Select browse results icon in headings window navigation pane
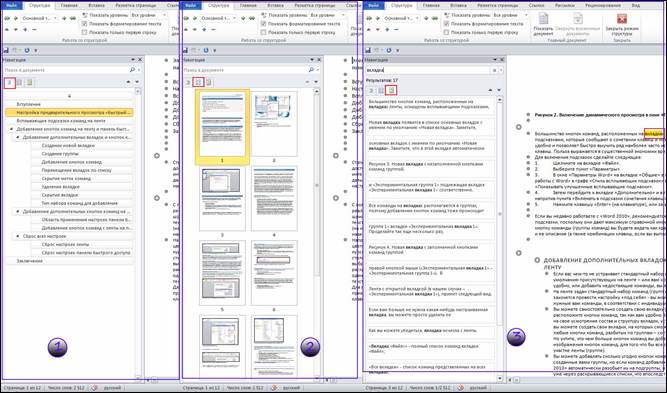 click(29, 83)
